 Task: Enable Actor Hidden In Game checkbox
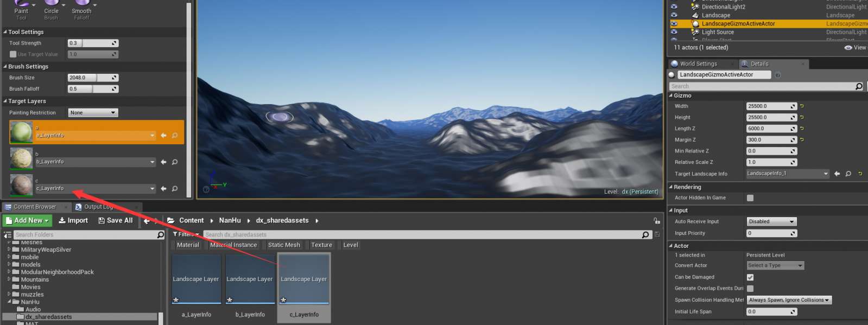click(x=750, y=198)
